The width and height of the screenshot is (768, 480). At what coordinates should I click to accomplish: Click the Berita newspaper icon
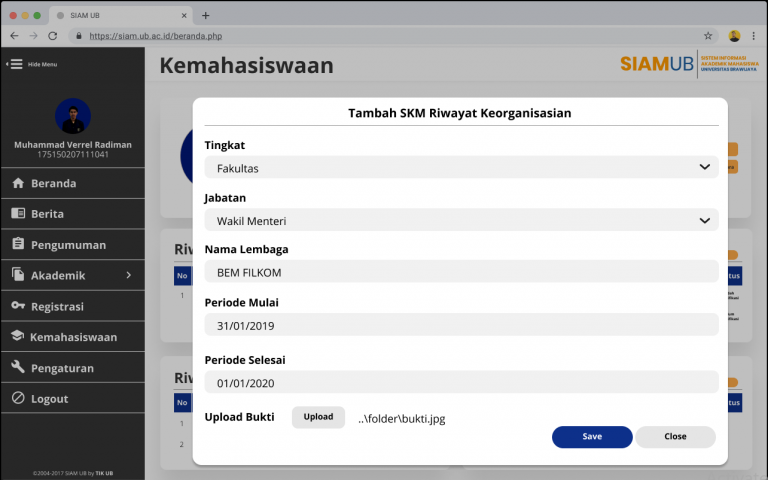point(18,213)
